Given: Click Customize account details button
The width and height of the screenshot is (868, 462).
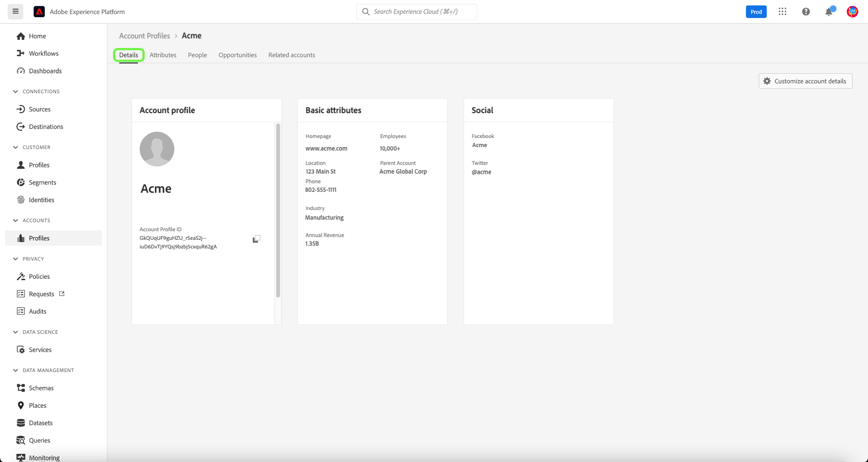Looking at the screenshot, I should click(806, 81).
